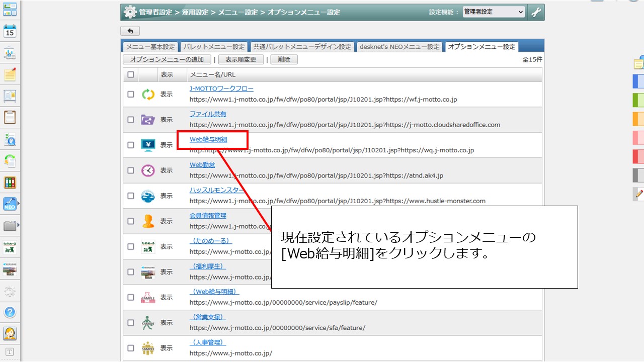
Task: Click the yellow sticky note sidebar icon
Action: coord(10,75)
